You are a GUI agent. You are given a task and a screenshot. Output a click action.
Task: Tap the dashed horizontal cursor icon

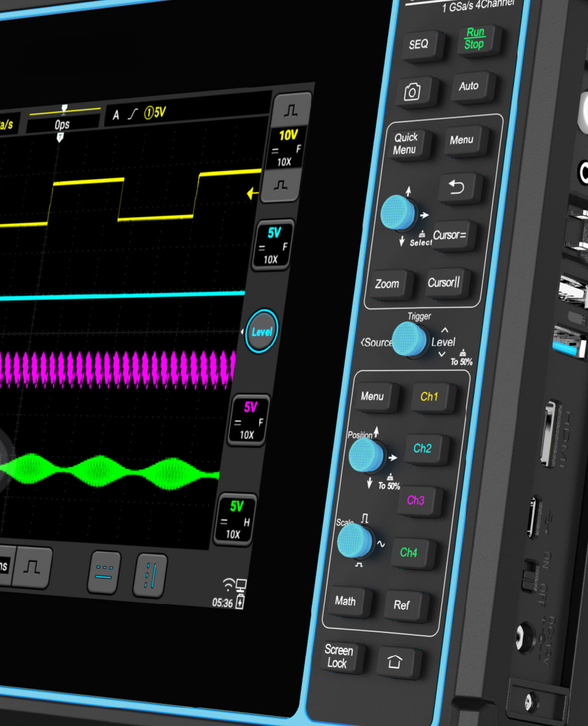point(105,572)
